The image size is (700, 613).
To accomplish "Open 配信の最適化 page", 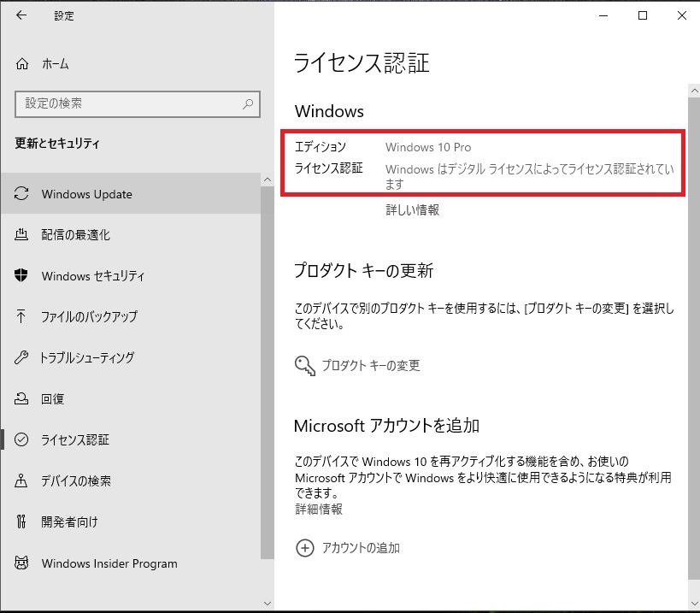I will tap(131, 235).
